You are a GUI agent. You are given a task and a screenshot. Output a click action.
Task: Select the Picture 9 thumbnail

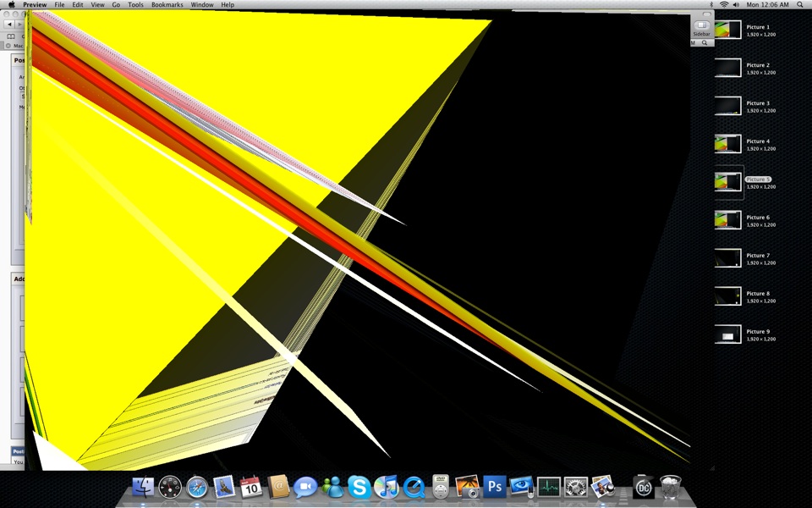[728, 334]
